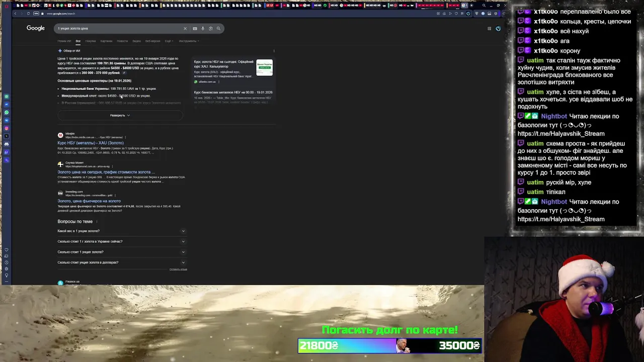Open WhatsApp in Opera sidebar
This screenshot has width=644, height=362.
point(7,112)
